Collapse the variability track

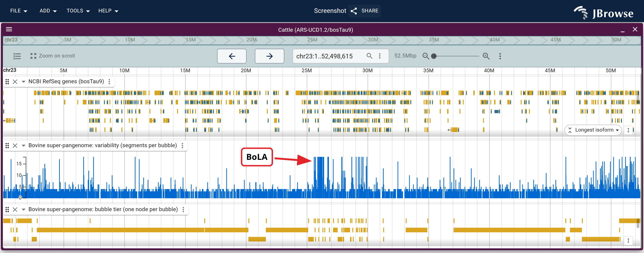(x=23, y=146)
